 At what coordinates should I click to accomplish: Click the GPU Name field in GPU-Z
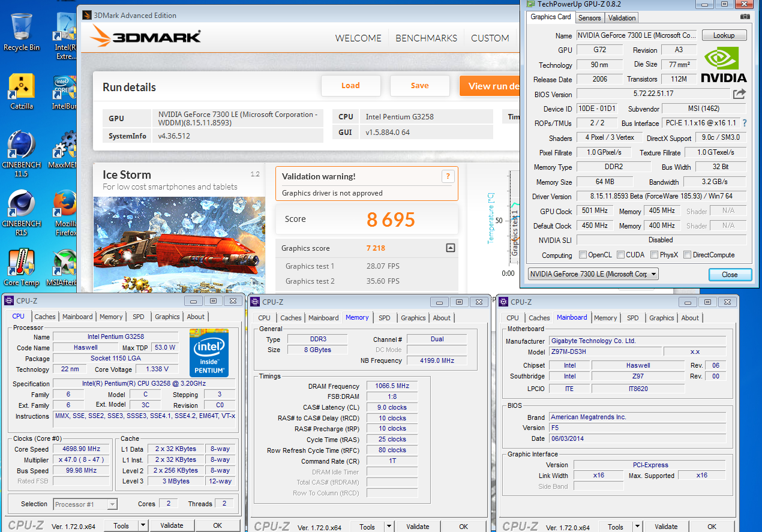point(637,35)
